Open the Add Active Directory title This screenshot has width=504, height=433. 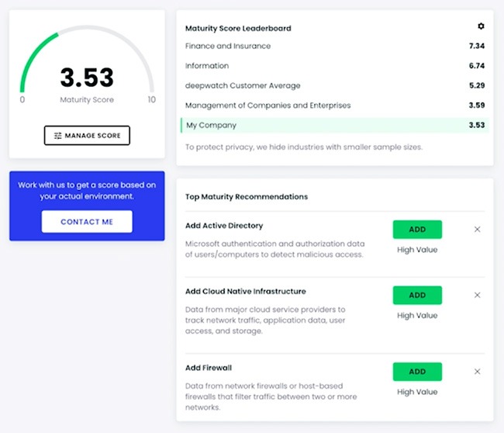(224, 226)
